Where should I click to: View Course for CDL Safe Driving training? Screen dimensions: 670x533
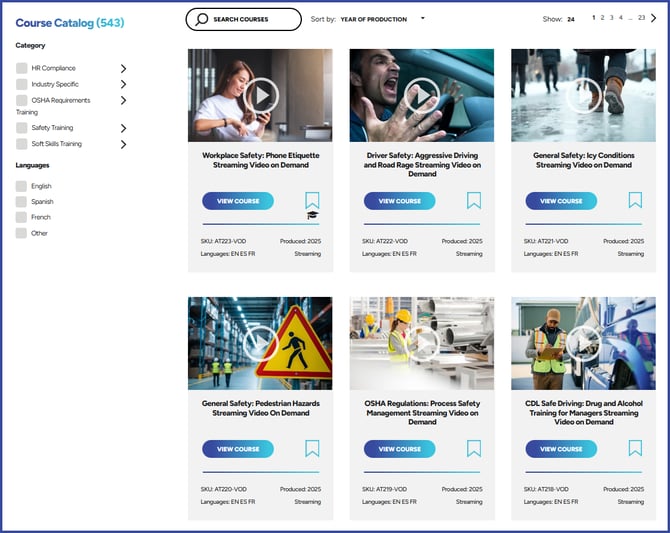[561, 449]
